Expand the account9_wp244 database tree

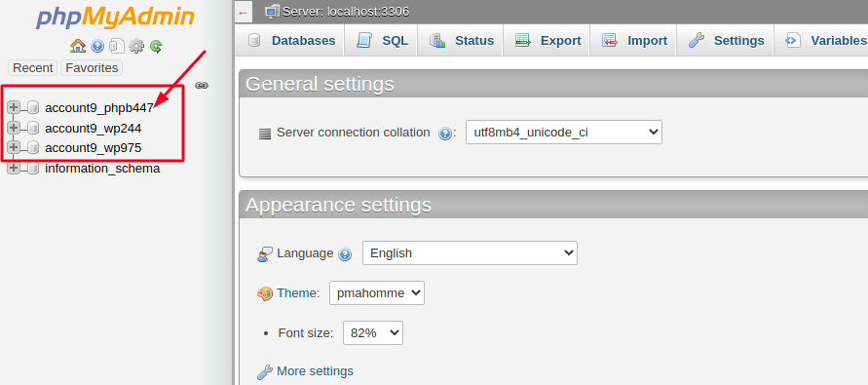[14, 128]
